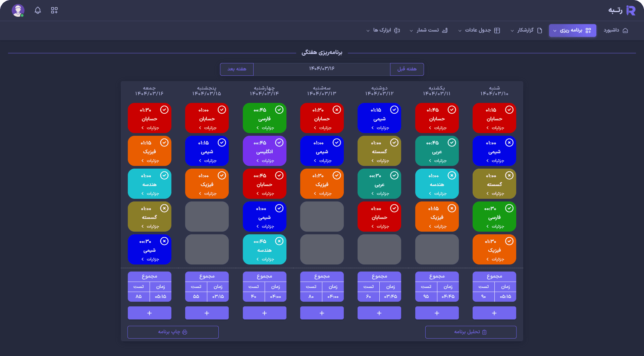Add a session with سه‌شنبه plus button
644x356 pixels.
click(x=322, y=313)
